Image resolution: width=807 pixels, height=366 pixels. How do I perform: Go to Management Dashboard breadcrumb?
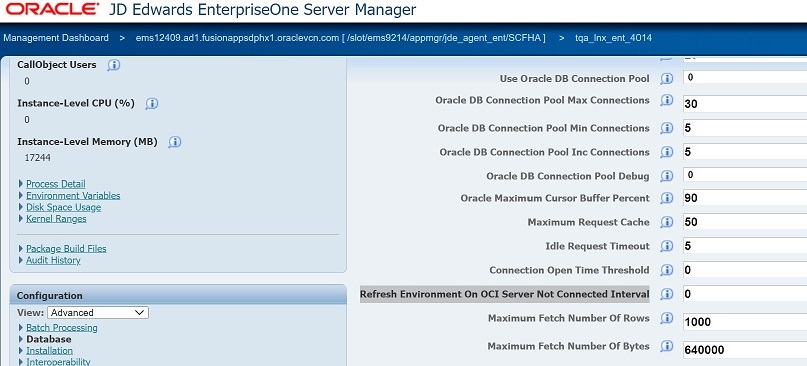click(56, 38)
